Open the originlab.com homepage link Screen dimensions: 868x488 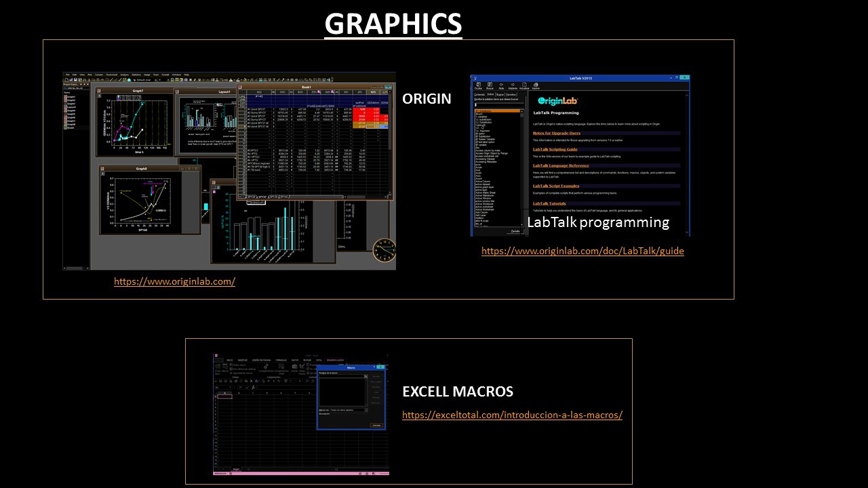[x=174, y=281]
